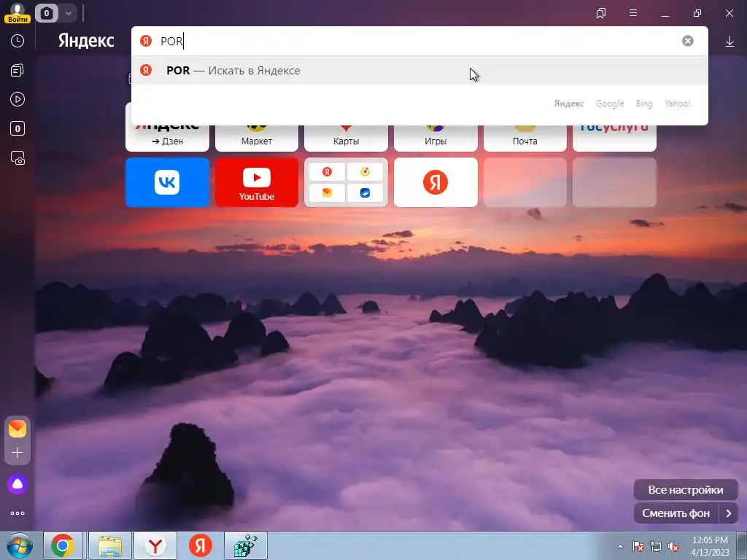The width and height of the screenshot is (747, 560).
Task: Open the history clock icon in sidebar
Action: [18, 41]
